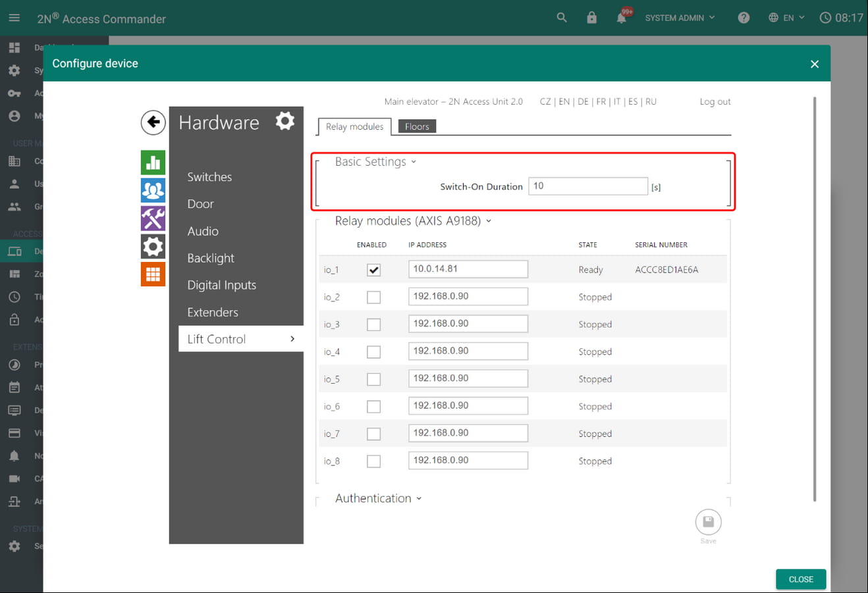
Task: Open the Door menu item
Action: coord(200,203)
